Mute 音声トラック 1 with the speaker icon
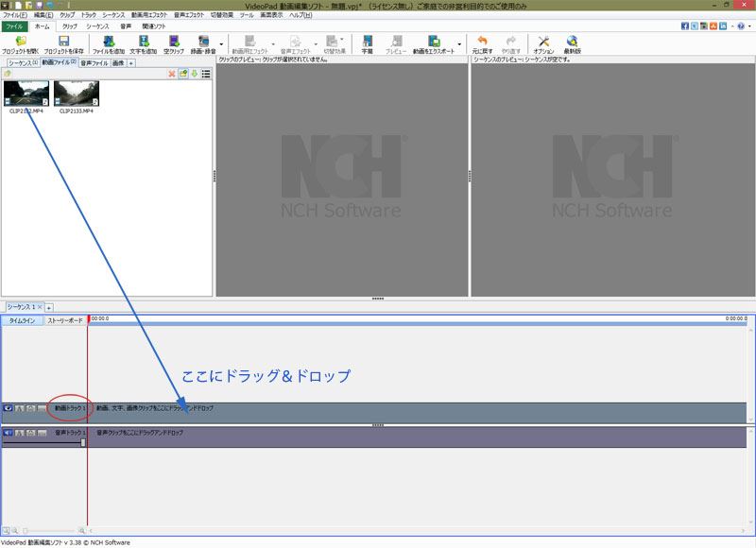756x548 pixels. coord(8,433)
